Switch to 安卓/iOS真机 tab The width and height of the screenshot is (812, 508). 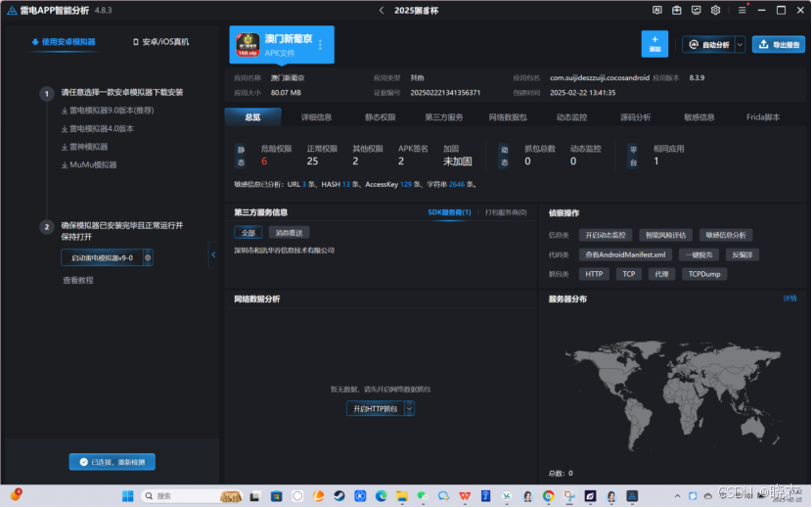point(161,42)
